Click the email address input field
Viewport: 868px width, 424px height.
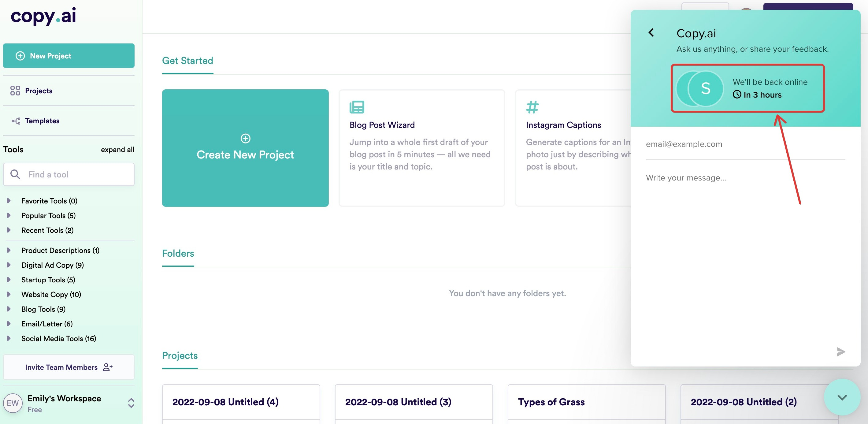click(745, 144)
